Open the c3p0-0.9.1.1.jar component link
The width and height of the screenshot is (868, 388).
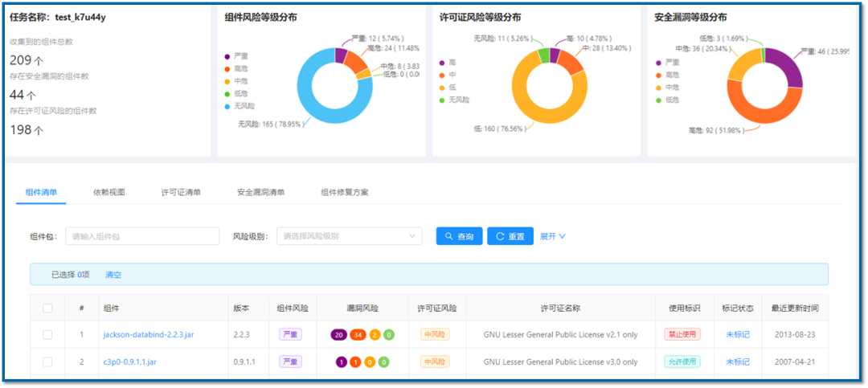(x=129, y=361)
